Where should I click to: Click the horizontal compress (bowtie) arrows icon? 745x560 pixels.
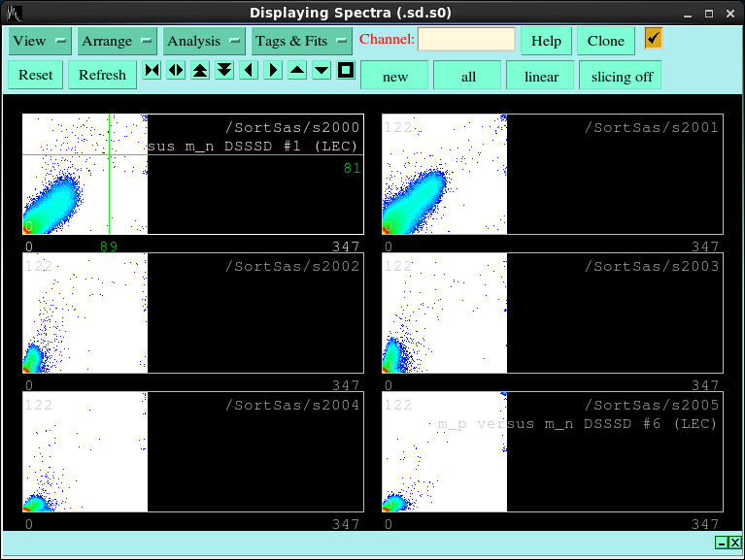[x=152, y=71]
